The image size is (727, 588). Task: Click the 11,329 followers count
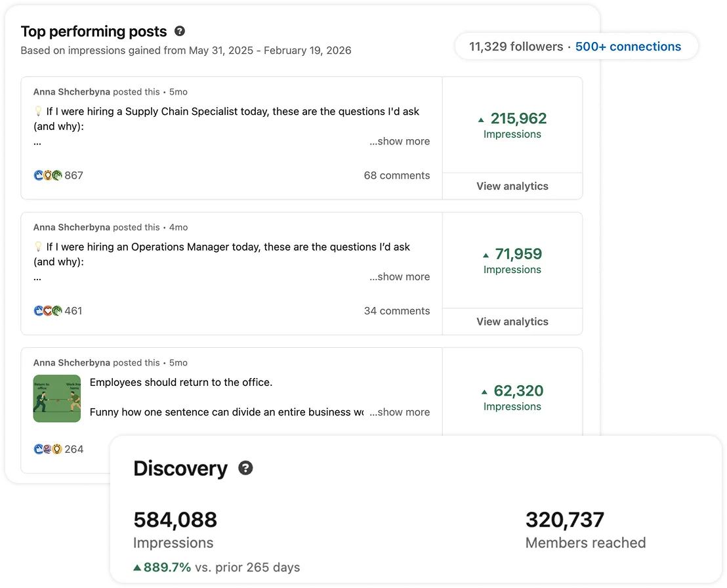tap(516, 47)
